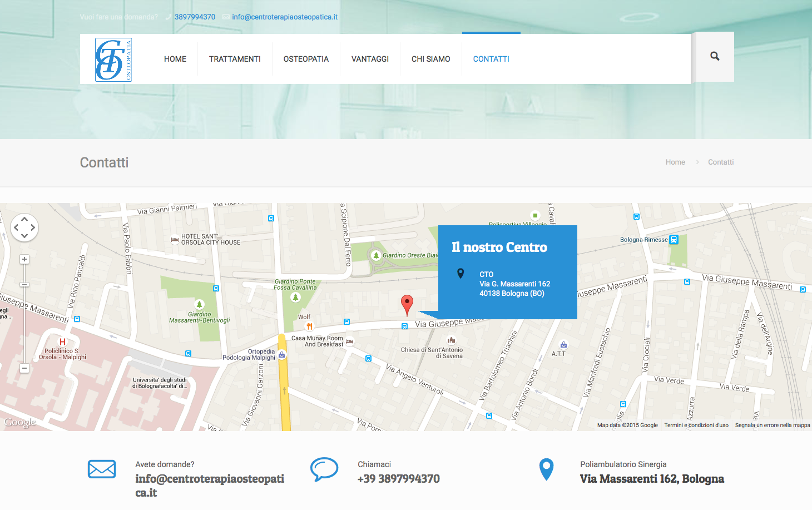Click the Polisportiva Villaggio green icon

coord(535,215)
